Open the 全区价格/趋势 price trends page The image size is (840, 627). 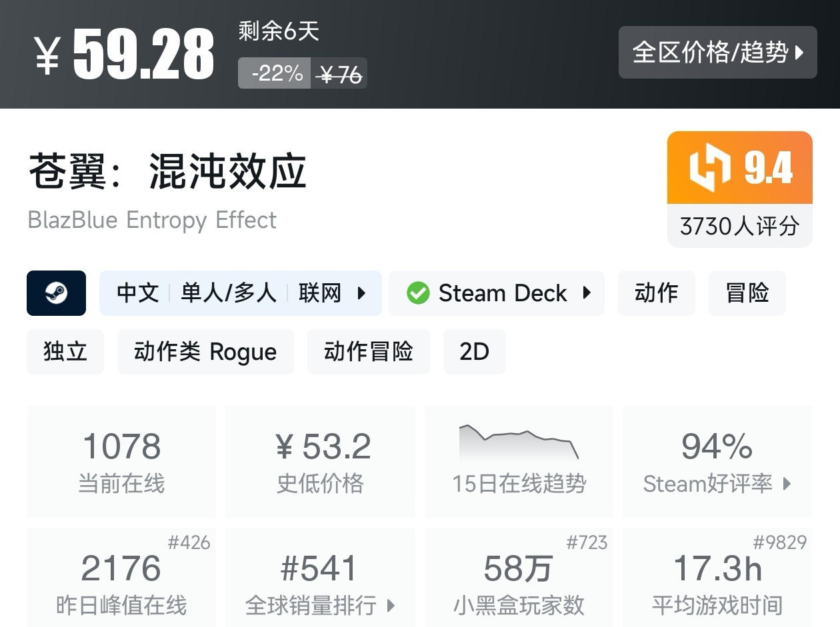[717, 53]
